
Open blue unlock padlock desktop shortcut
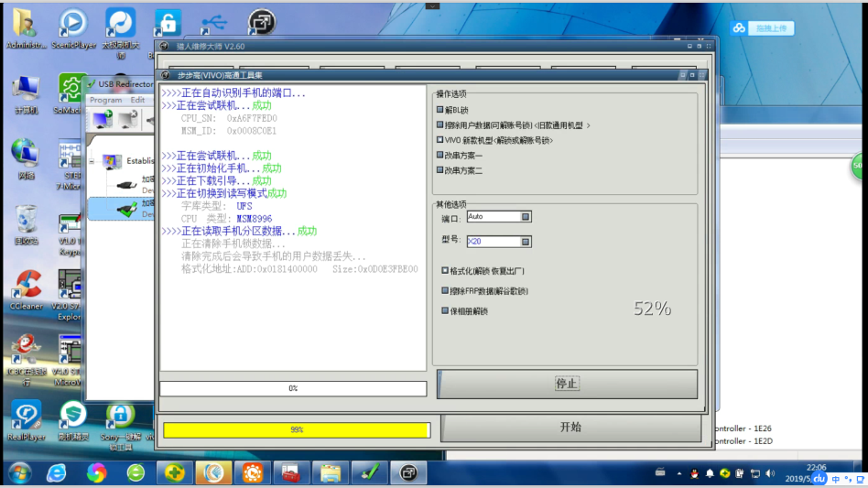pos(168,23)
